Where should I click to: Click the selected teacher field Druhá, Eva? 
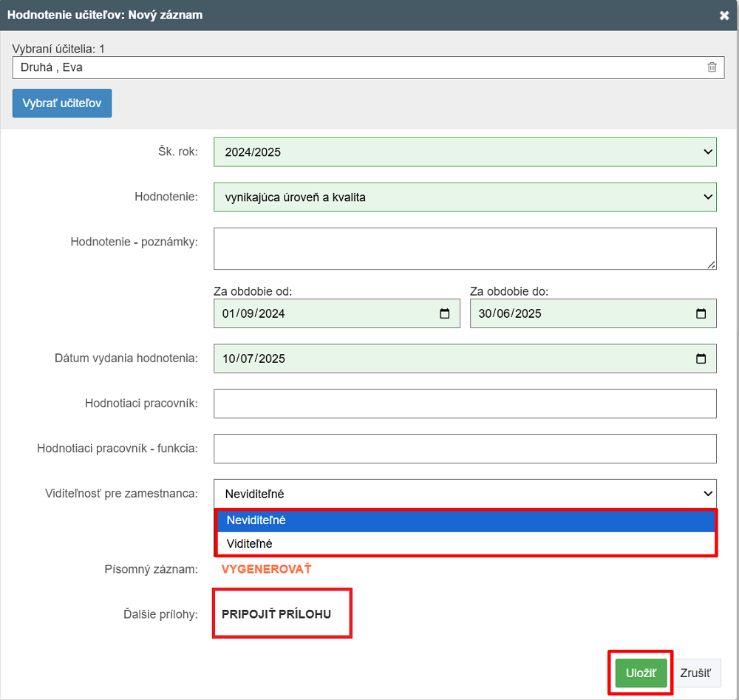pyautogui.click(x=355, y=67)
